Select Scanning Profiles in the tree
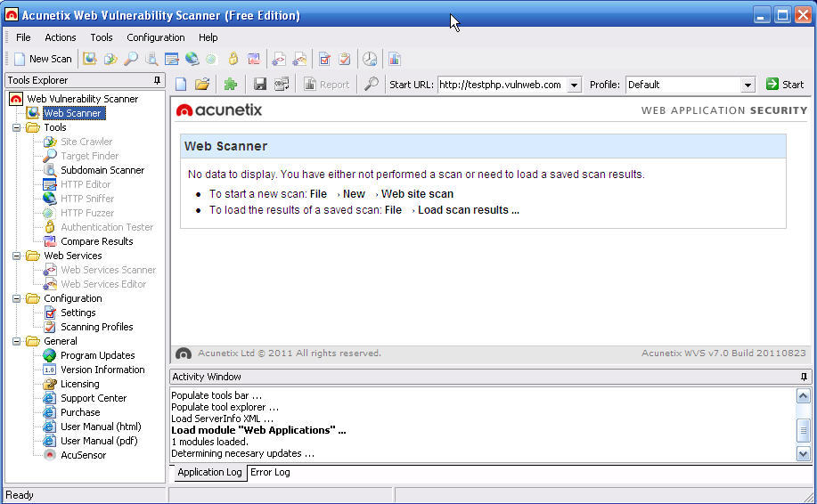 [96, 327]
